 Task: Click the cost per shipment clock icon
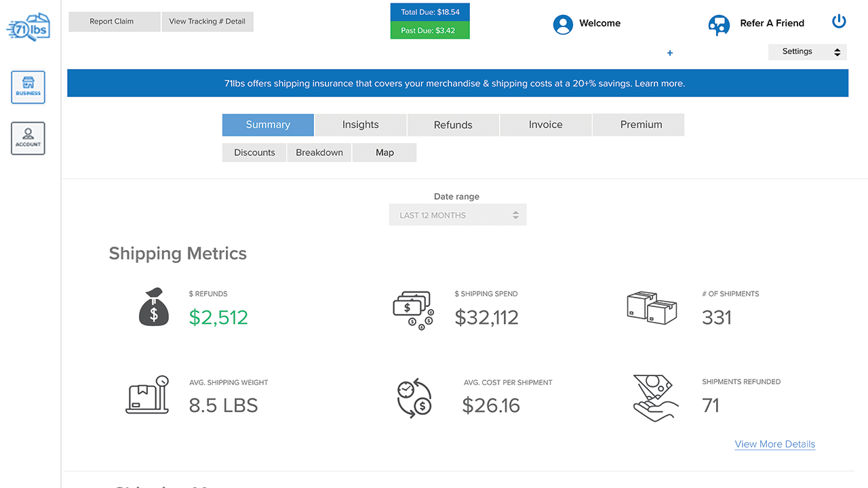pyautogui.click(x=414, y=397)
